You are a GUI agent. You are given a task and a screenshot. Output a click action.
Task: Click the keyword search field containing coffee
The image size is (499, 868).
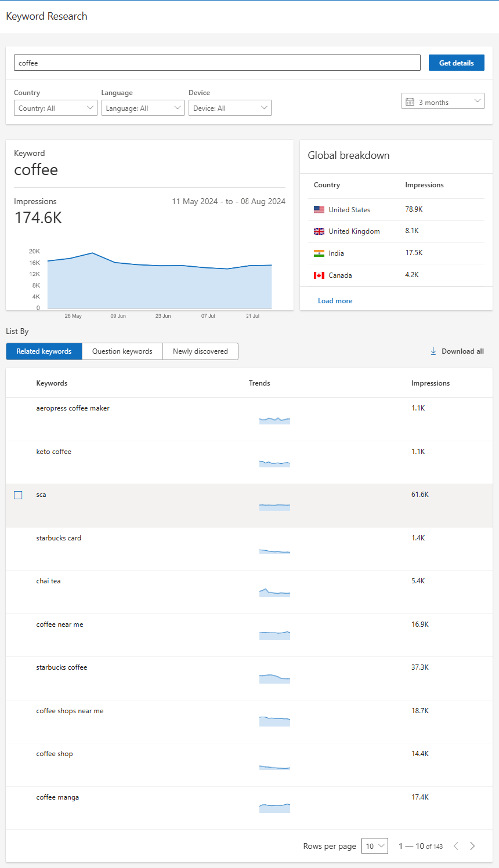coord(217,63)
